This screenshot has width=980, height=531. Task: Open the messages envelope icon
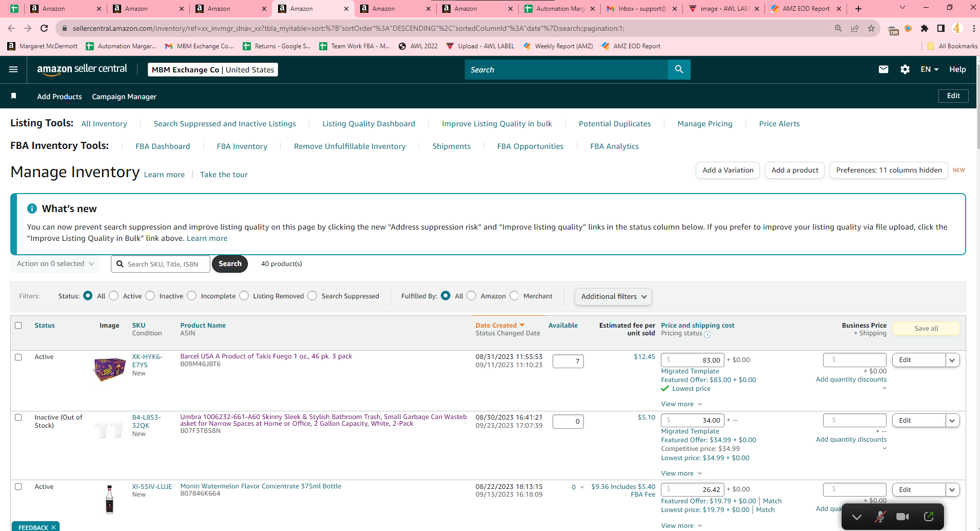pyautogui.click(x=883, y=69)
